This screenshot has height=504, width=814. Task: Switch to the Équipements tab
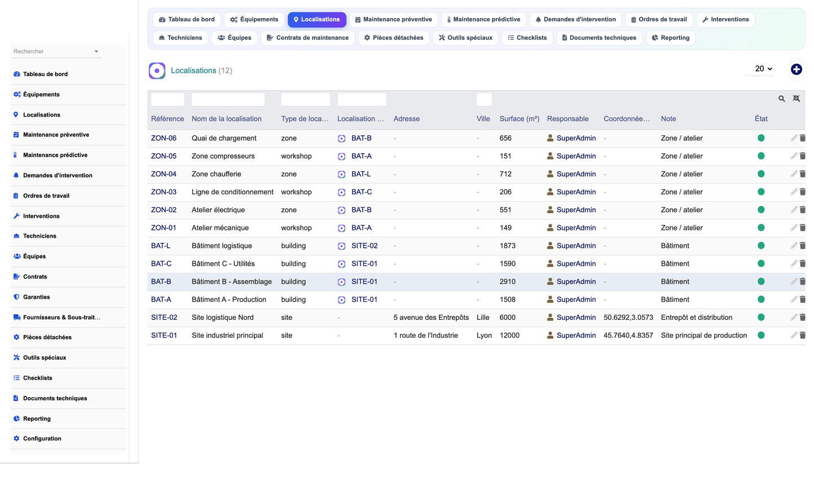click(x=254, y=20)
